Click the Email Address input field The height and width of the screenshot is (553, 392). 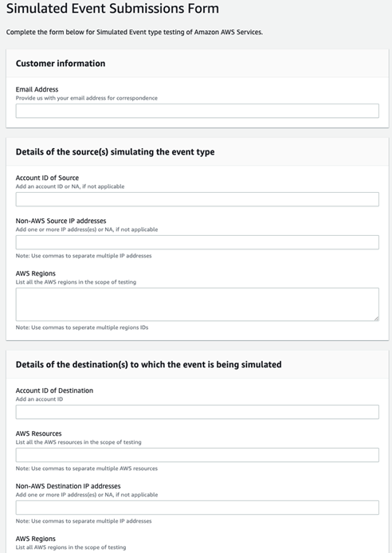click(197, 111)
